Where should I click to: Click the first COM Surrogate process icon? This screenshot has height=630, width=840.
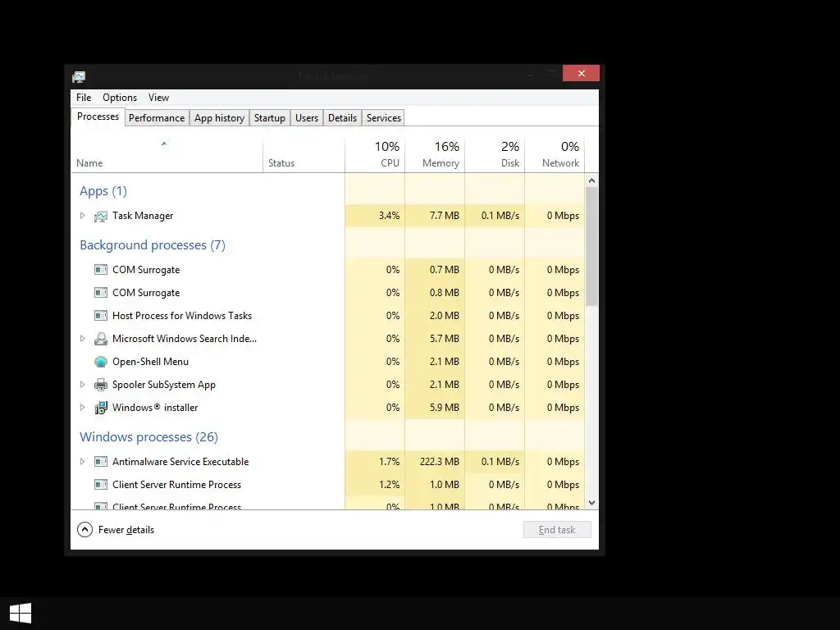pyautogui.click(x=101, y=269)
